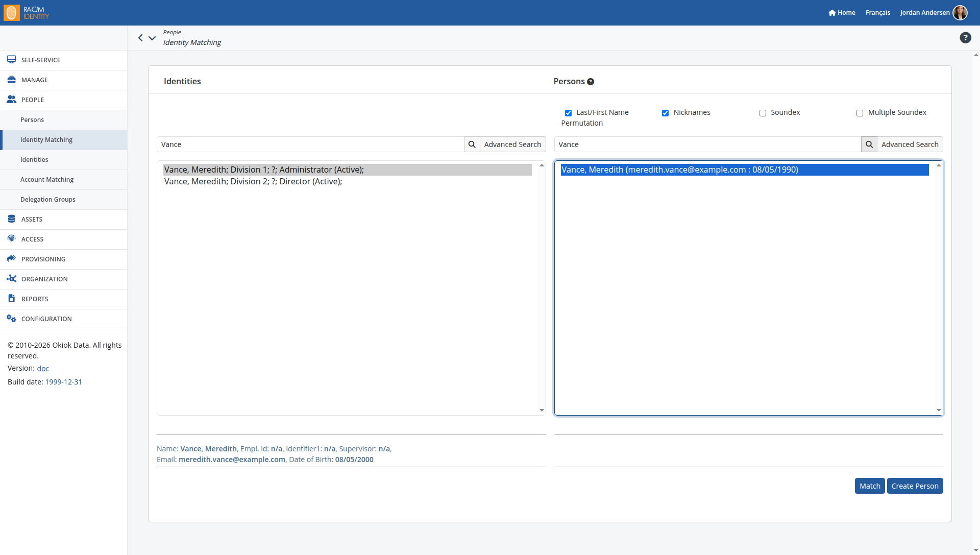This screenshot has width=980, height=555.
Task: Switch language to Français
Action: click(x=877, y=13)
